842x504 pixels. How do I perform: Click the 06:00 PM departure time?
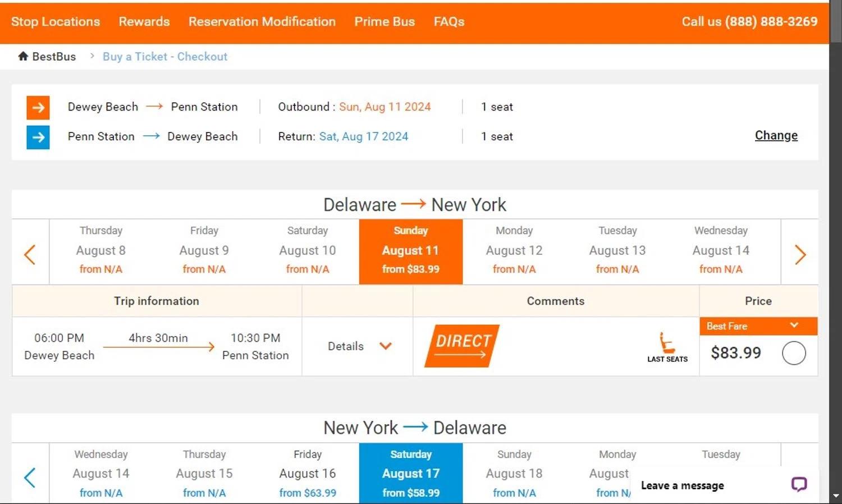click(x=59, y=338)
